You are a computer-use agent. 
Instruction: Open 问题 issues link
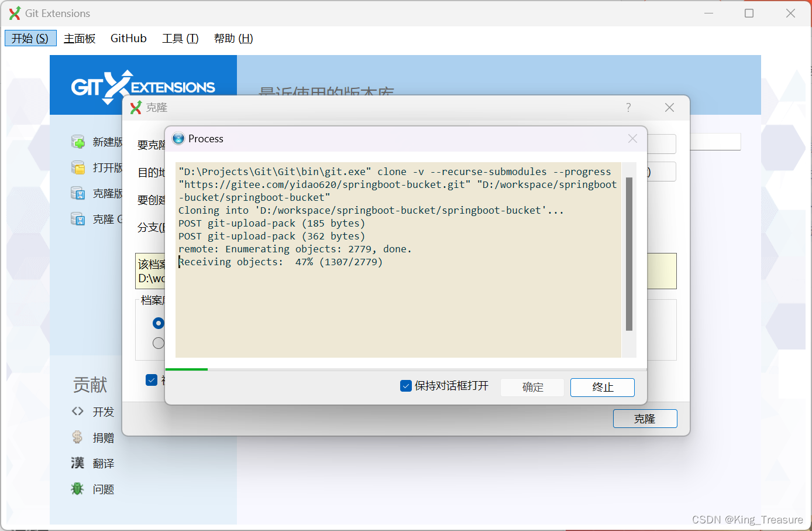point(104,489)
